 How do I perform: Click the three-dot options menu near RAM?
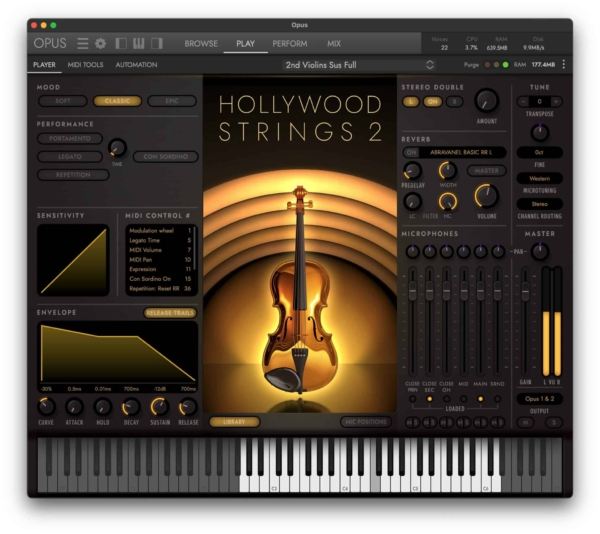[563, 65]
